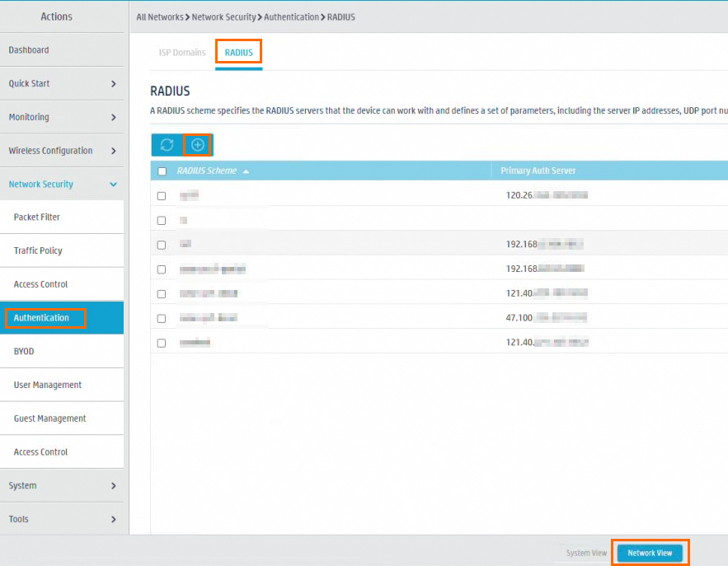The height and width of the screenshot is (566, 728).
Task: Toggle sort arrow on RADIUS Scheme column
Action: (x=246, y=171)
